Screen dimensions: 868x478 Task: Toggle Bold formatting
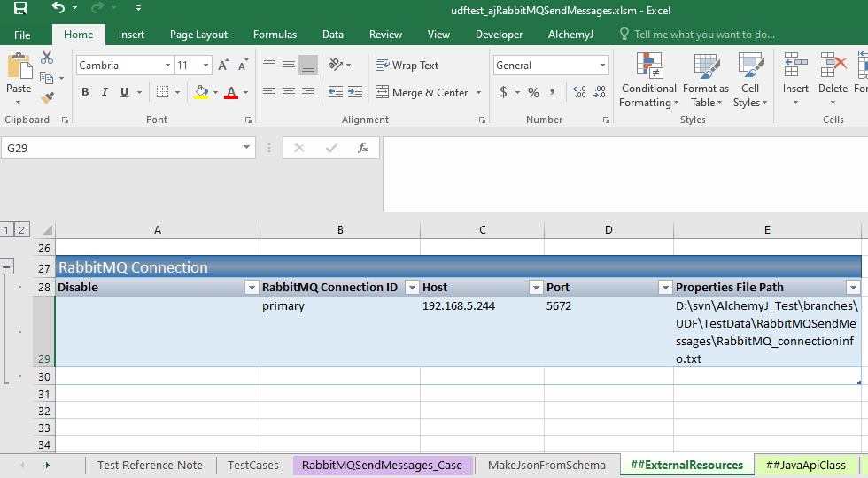[x=85, y=92]
